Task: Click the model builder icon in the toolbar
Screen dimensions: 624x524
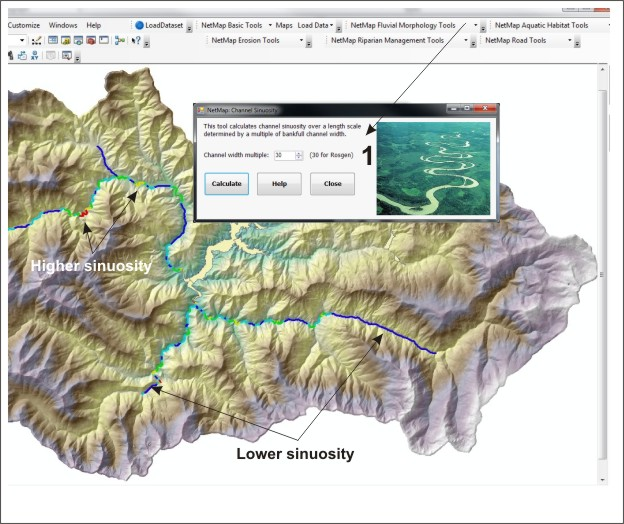Action: [120, 41]
